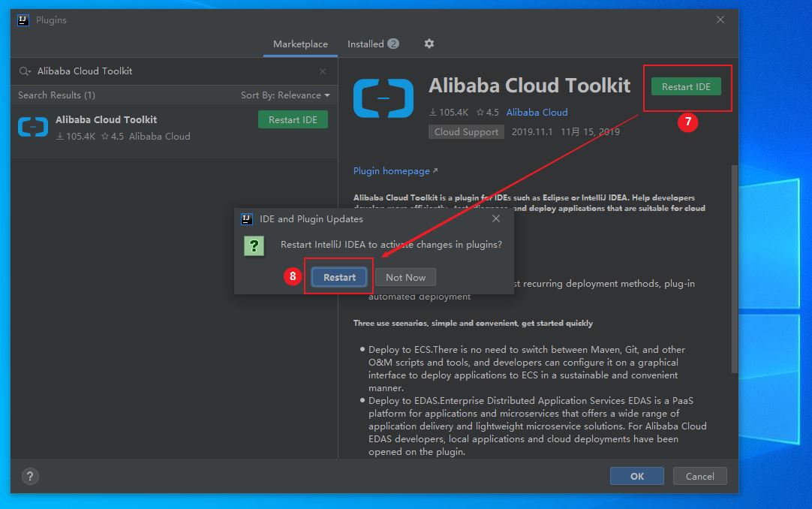Click the large Alibaba Cloud Toolkit logo

tap(383, 98)
